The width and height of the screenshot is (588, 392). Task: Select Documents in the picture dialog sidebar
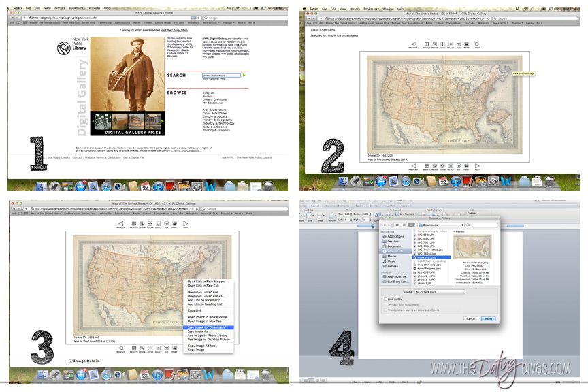coord(395,246)
